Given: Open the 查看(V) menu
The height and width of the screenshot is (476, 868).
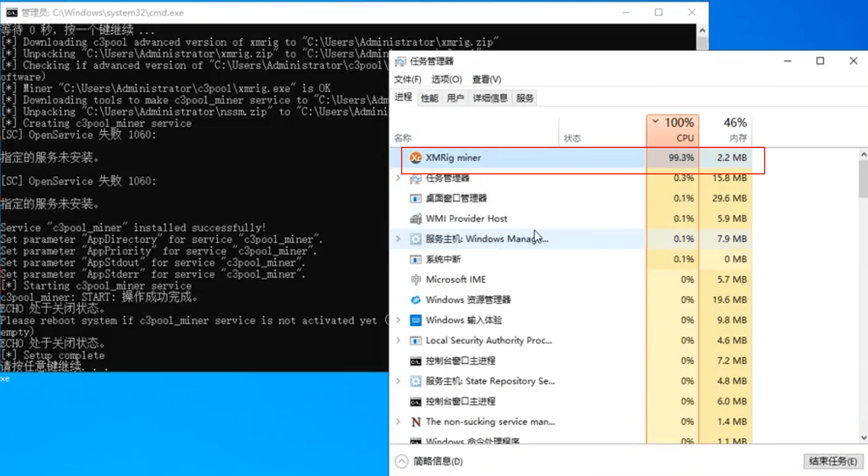Looking at the screenshot, I should [486, 80].
